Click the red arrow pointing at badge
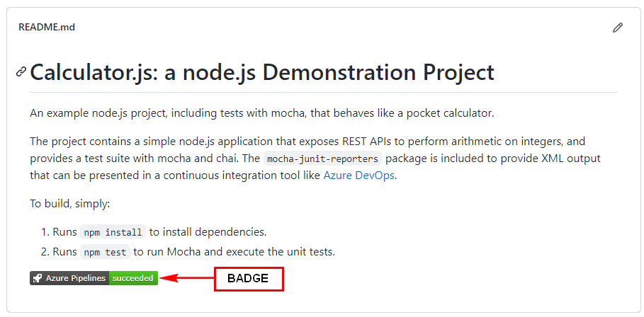 point(186,279)
